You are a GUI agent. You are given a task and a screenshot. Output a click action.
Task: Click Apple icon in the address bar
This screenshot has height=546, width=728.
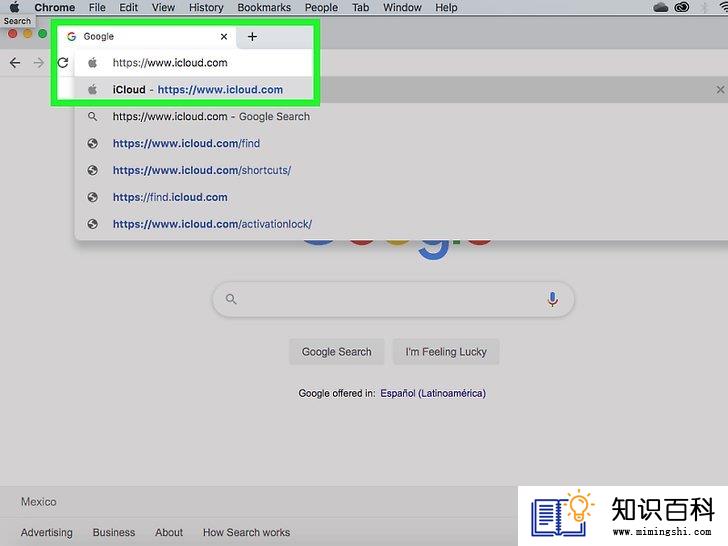[x=92, y=63]
